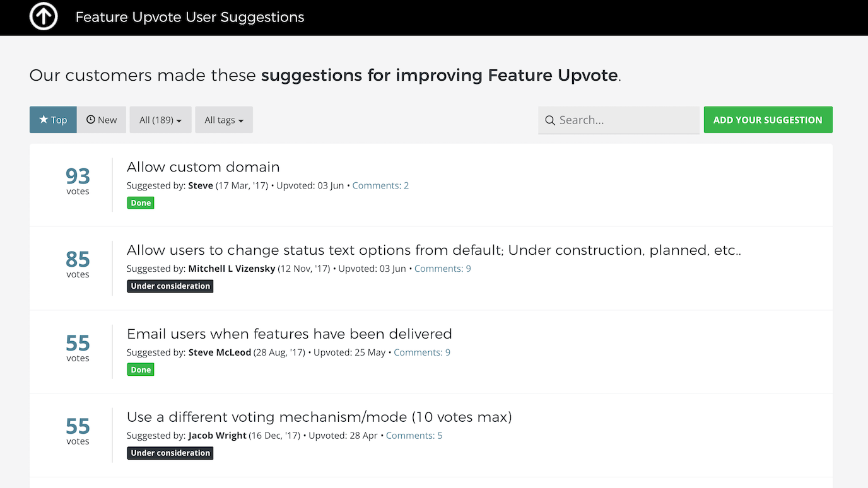The width and height of the screenshot is (868, 488).
Task: Click the 85 votes count
Action: (x=77, y=260)
